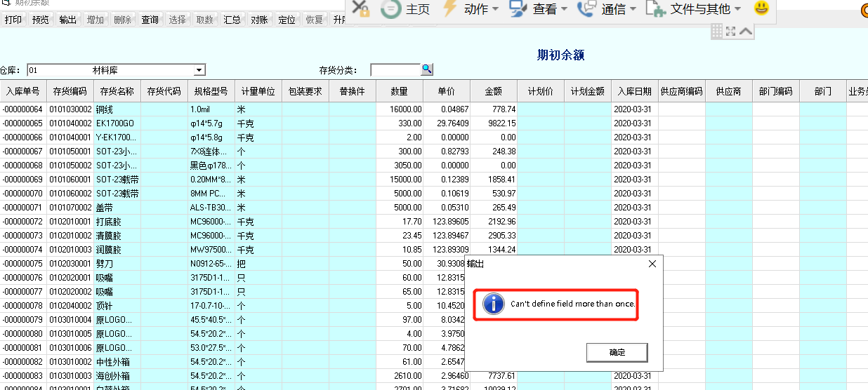Screen dimensions: 868x390
Task: Click the fullscreen arrows icon under remote toolbar
Action: point(731,31)
